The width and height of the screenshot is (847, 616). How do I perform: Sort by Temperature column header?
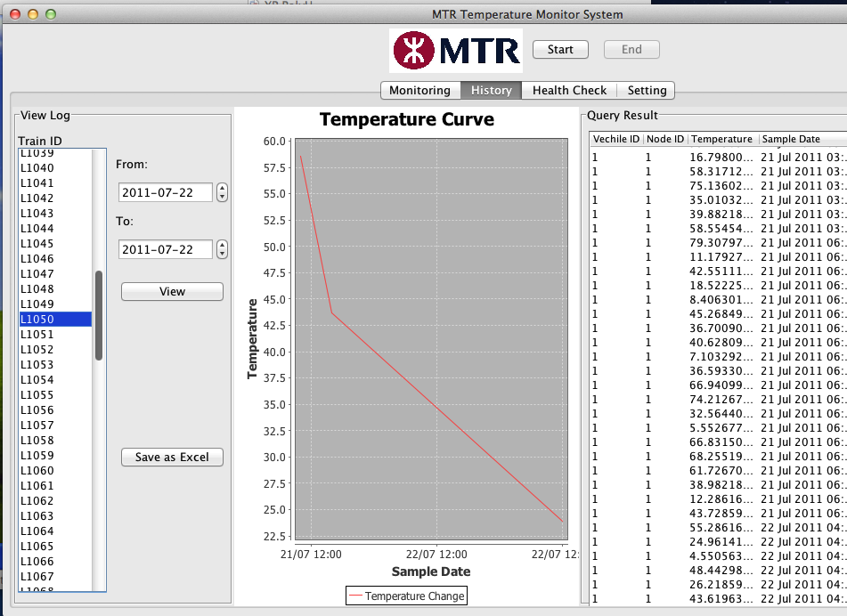pos(722,139)
